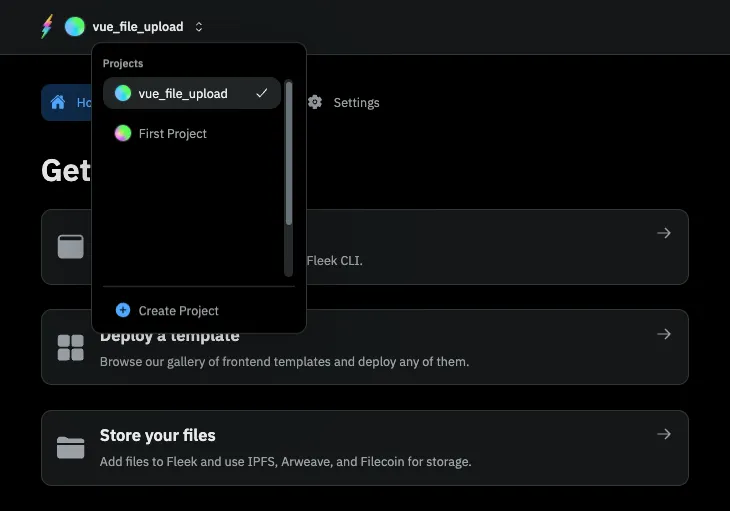
Task: Open the Store your files card
Action: point(364,447)
